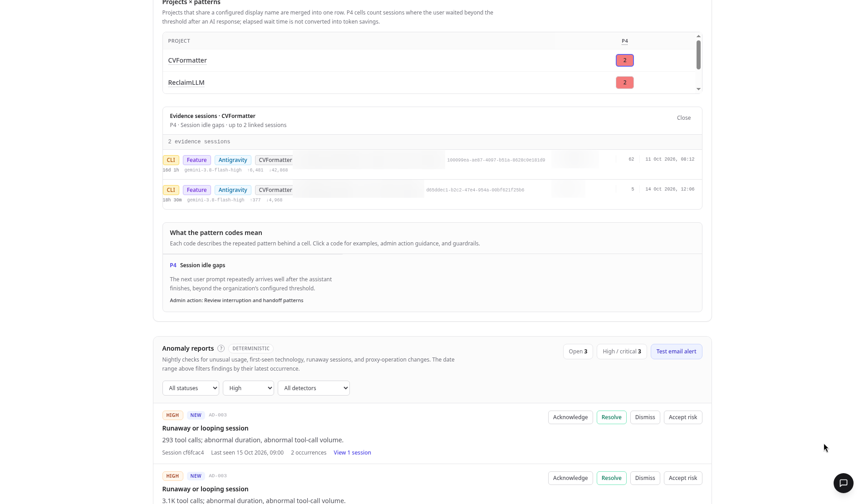Open the evidence session dated 11 Oct 2026

[432, 164]
